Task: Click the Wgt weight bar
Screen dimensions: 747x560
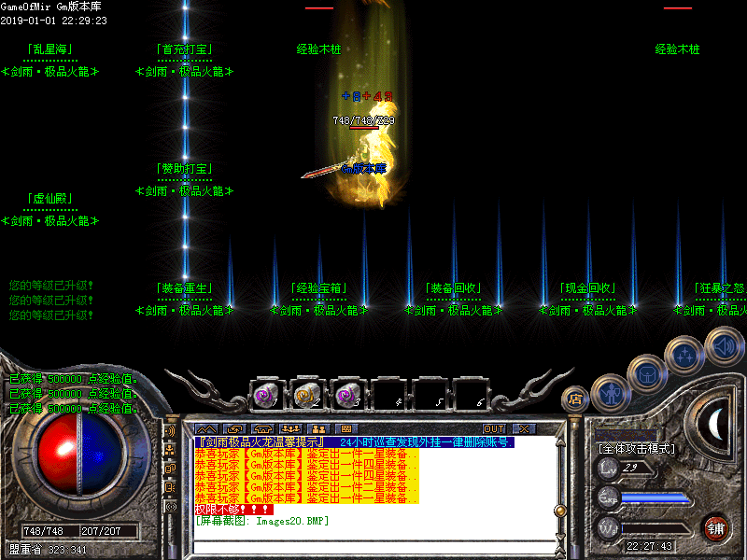Action: coord(655,529)
